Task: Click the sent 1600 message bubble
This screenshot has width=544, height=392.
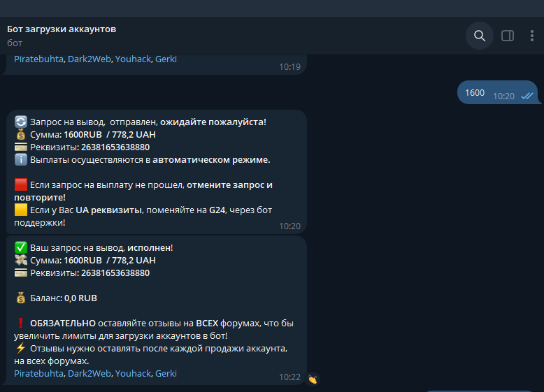Action: pyautogui.click(x=475, y=93)
